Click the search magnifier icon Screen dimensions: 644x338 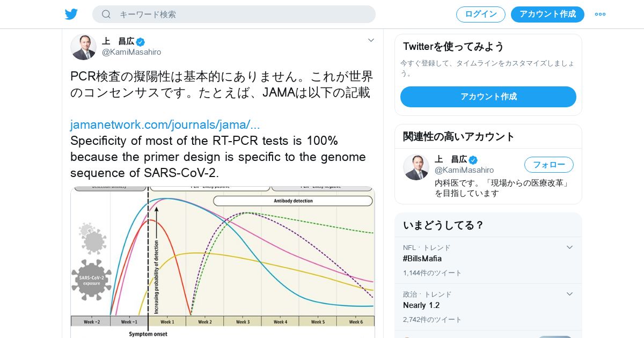106,14
